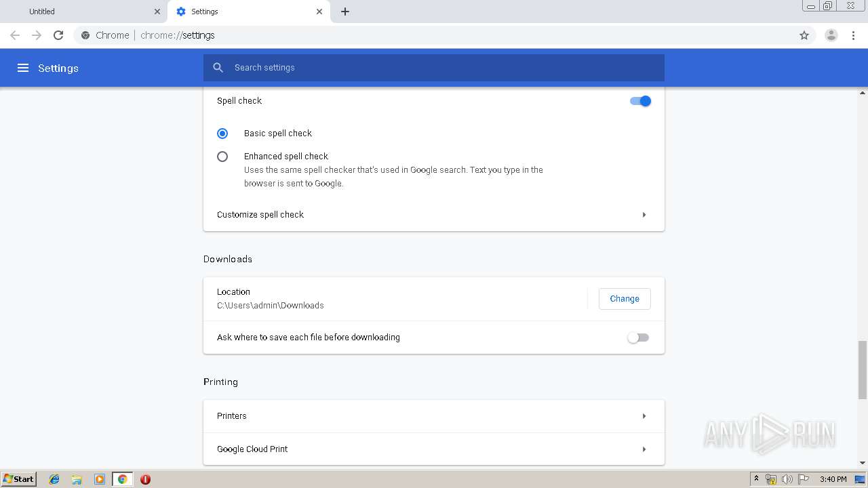Image resolution: width=868 pixels, height=488 pixels.
Task: Click the show desktop tray icon
Action: point(860,479)
